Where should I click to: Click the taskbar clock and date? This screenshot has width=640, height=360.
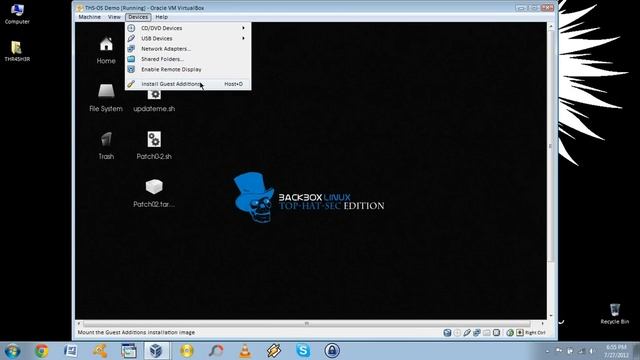click(616, 351)
